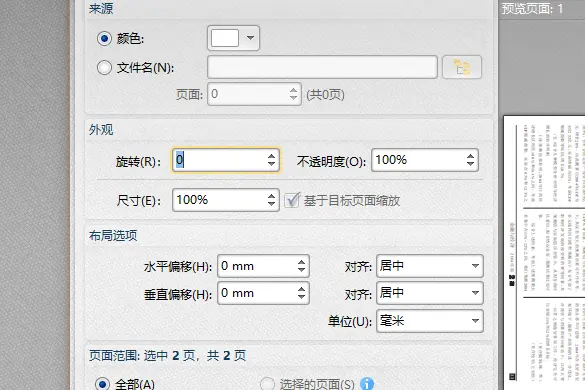Select the 选择的页面(S) radio button

click(267, 384)
